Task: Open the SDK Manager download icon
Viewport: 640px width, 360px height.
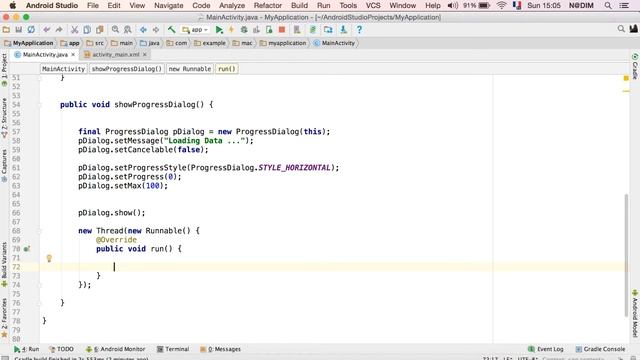Action: 344,30
